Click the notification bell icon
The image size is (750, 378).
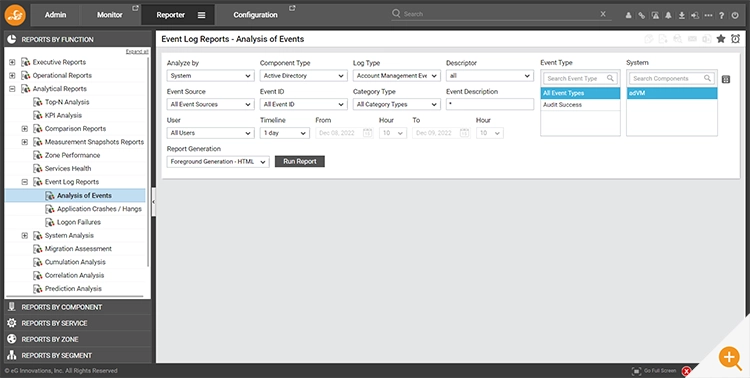click(668, 15)
